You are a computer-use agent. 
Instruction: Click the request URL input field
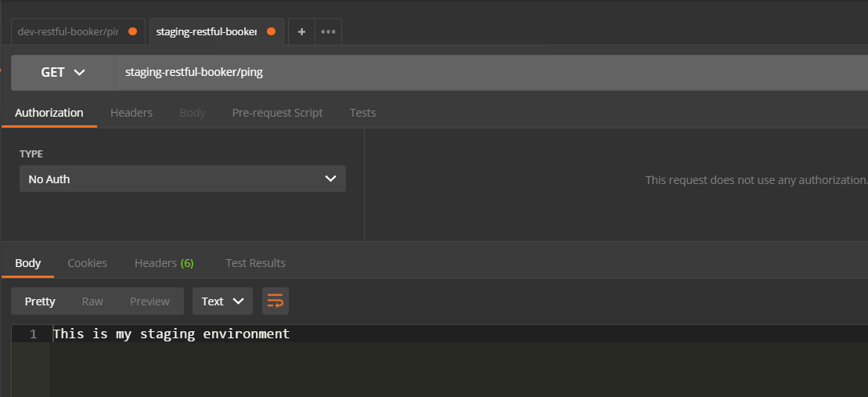[x=485, y=72]
